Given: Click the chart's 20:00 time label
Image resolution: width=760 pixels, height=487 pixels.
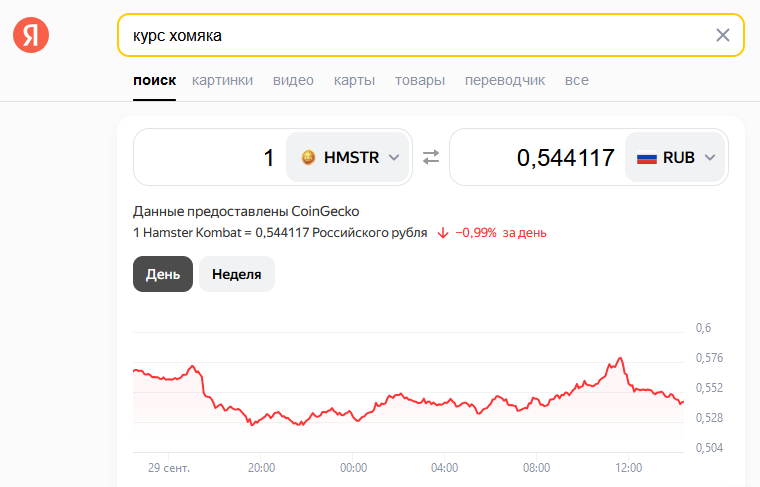Looking at the screenshot, I should coord(261,468).
